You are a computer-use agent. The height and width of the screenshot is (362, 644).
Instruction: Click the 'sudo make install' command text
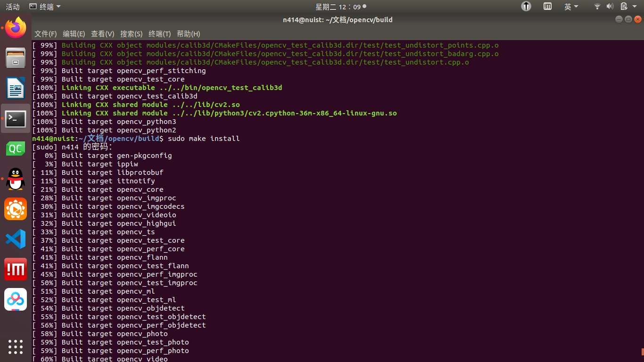[204, 139]
